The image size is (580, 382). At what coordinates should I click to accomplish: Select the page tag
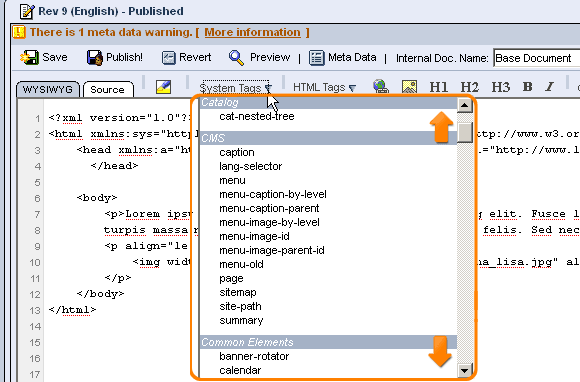231,279
